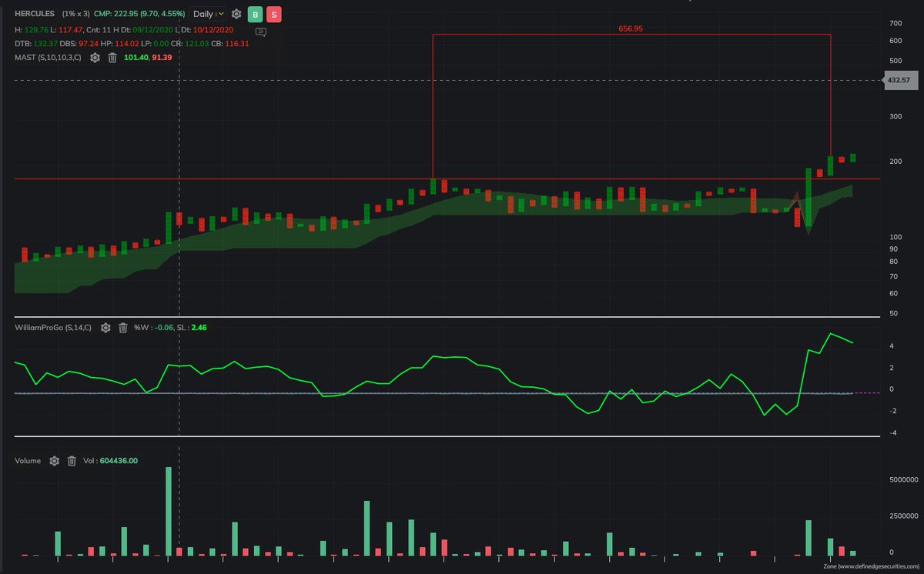Viewport: 924px width, 574px height.
Task: Open the chart settings gear beside Daily
Action: (x=236, y=15)
